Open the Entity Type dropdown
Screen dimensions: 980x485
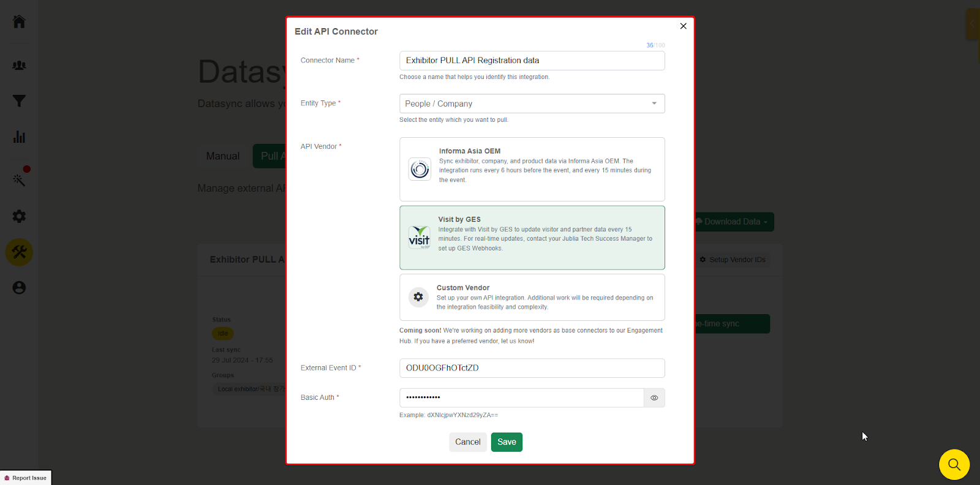click(x=532, y=103)
